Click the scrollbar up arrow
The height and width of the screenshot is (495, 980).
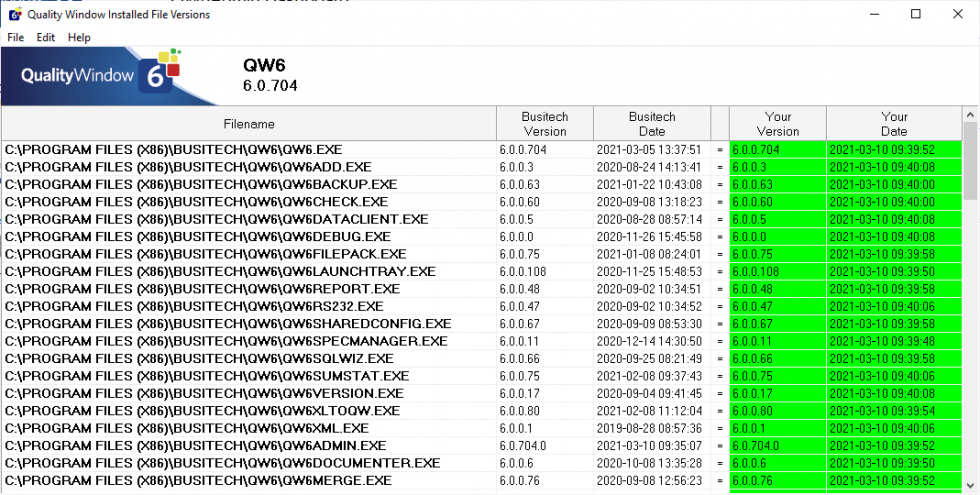coord(971,115)
